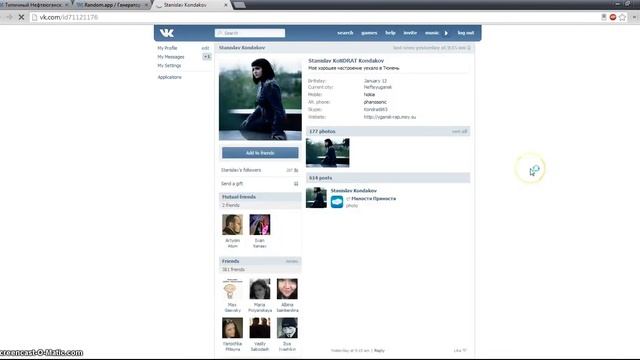Open friend Maria's avatar
640x360 pixels.
[260, 289]
